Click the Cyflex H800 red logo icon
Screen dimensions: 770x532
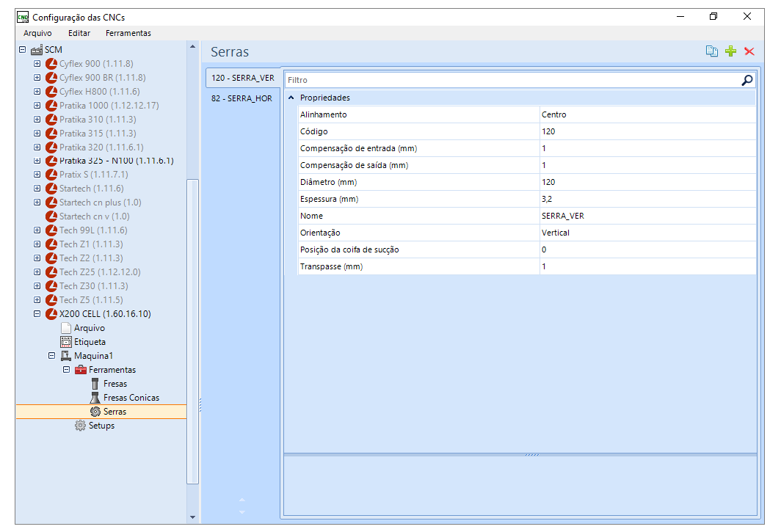51,92
